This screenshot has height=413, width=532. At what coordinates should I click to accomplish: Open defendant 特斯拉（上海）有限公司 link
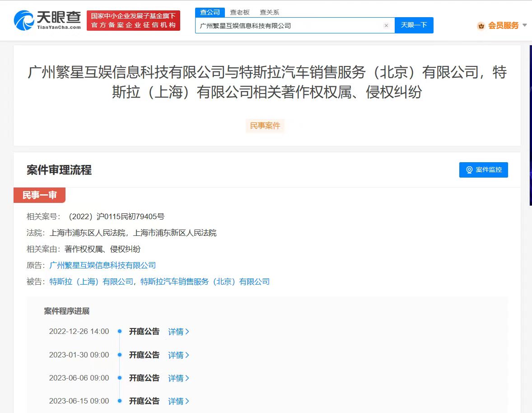click(91, 282)
